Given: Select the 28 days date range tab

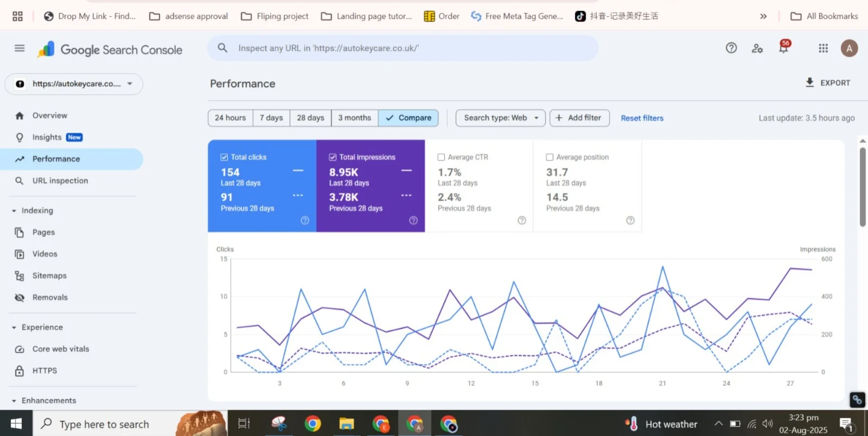Looking at the screenshot, I should [x=310, y=118].
